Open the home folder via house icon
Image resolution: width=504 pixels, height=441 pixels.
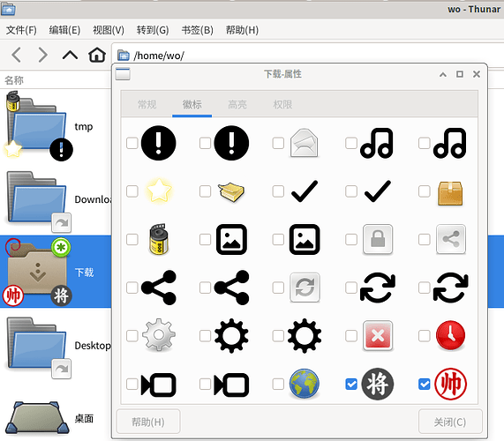coord(97,55)
